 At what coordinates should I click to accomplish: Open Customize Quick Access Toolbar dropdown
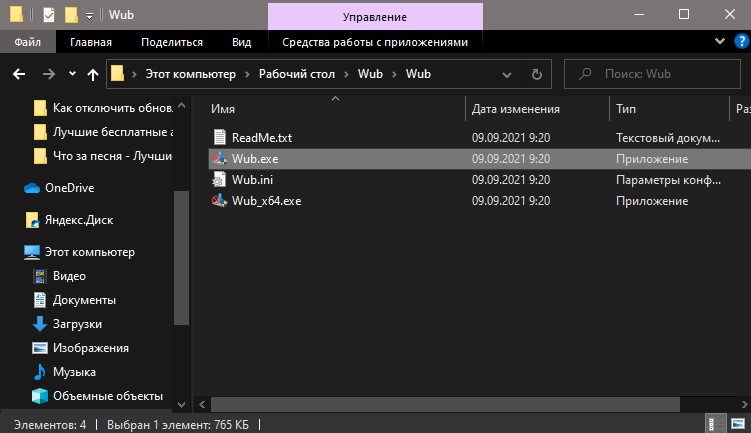pyautogui.click(x=90, y=16)
